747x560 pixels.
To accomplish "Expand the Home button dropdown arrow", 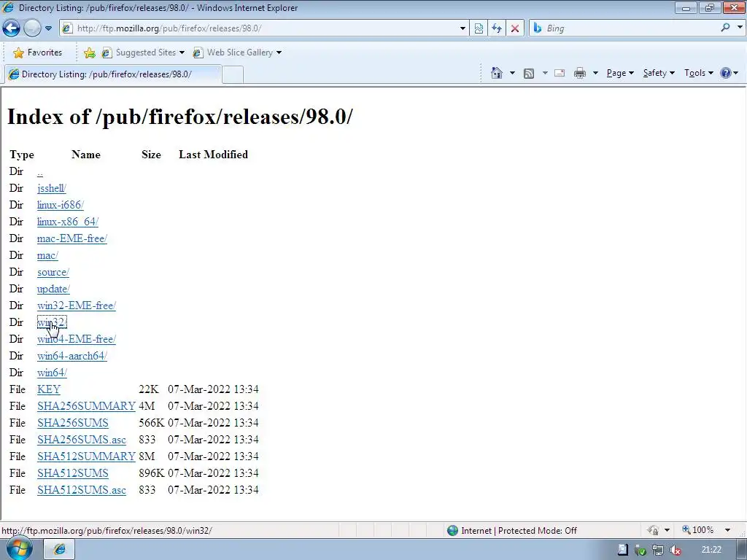I will click(x=512, y=73).
